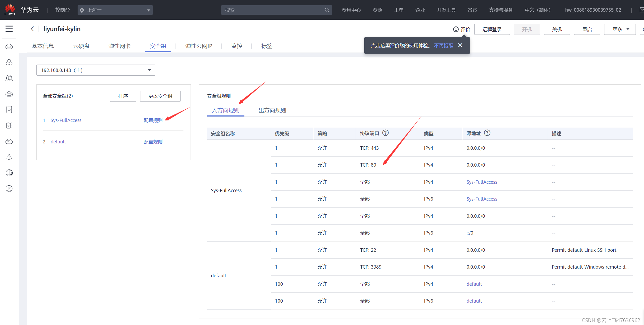Viewport: 644px width, 325px height.
Task: Open 备案 in the top bar
Action: click(472, 10)
